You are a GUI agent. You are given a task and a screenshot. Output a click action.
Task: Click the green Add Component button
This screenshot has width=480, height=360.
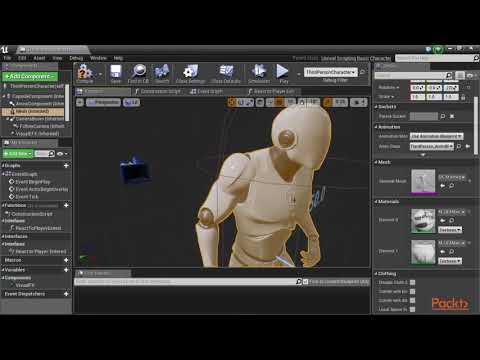[x=30, y=76]
